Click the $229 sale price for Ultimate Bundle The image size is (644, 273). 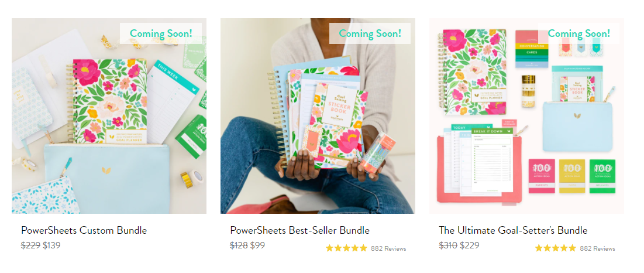(x=470, y=245)
